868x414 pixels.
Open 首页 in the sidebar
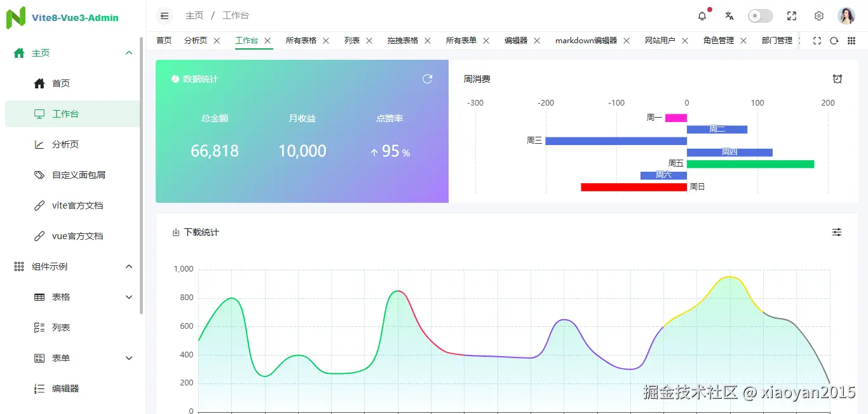(x=72, y=83)
